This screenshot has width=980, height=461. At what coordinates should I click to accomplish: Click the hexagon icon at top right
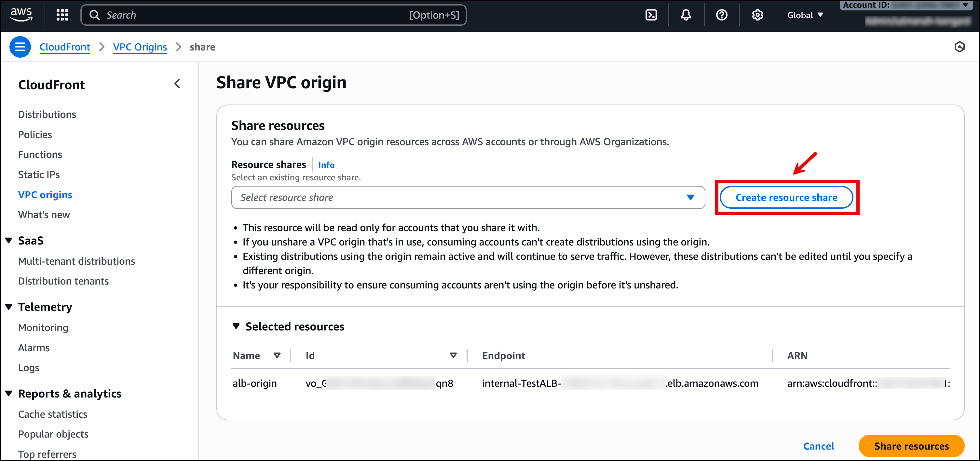point(959,47)
